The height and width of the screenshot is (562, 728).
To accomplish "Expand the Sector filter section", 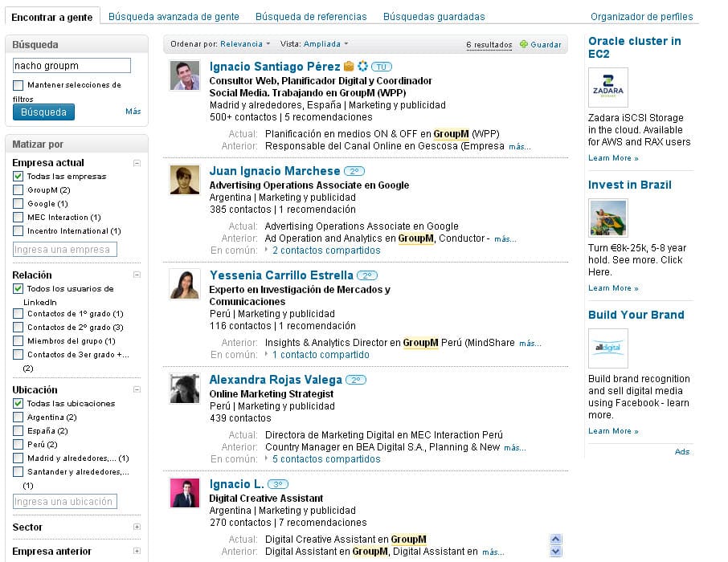I will click(x=137, y=527).
